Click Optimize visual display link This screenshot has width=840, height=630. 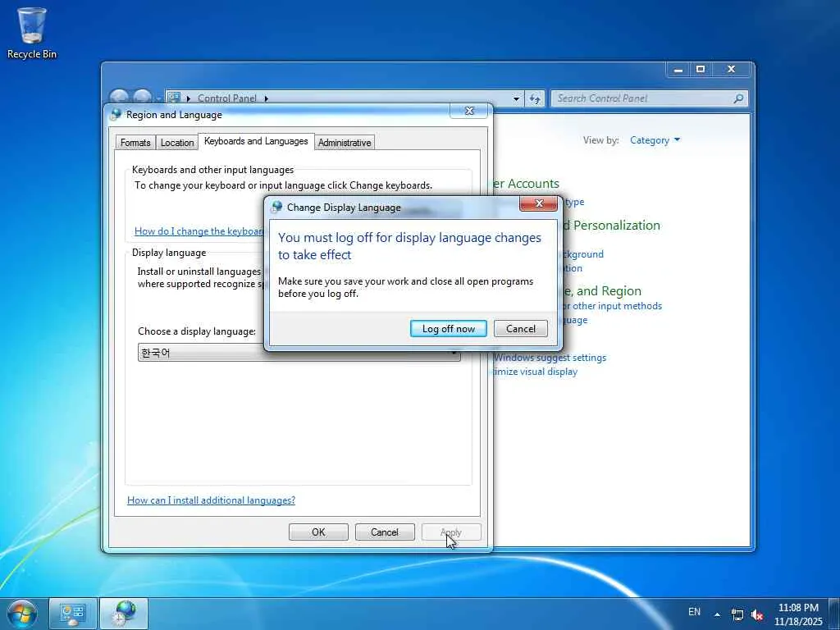pos(535,372)
